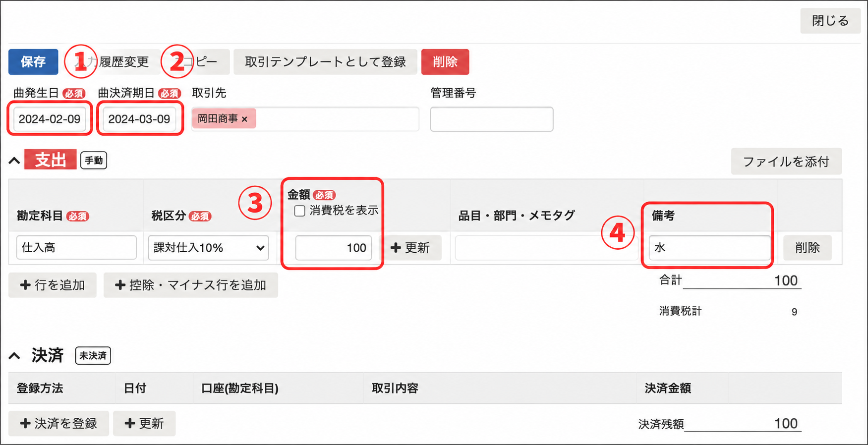Click the plus 更新 button beside amount
Image resolution: width=868 pixels, height=445 pixels.
pyautogui.click(x=410, y=248)
